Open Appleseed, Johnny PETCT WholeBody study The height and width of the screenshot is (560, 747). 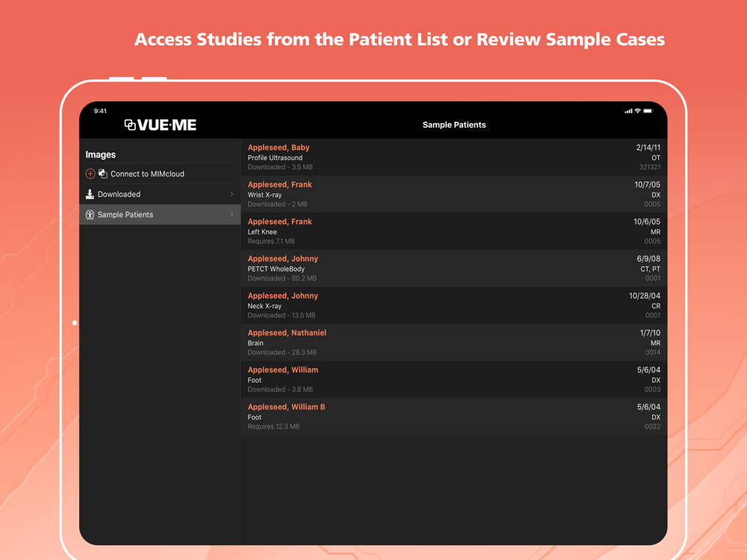[x=454, y=269]
